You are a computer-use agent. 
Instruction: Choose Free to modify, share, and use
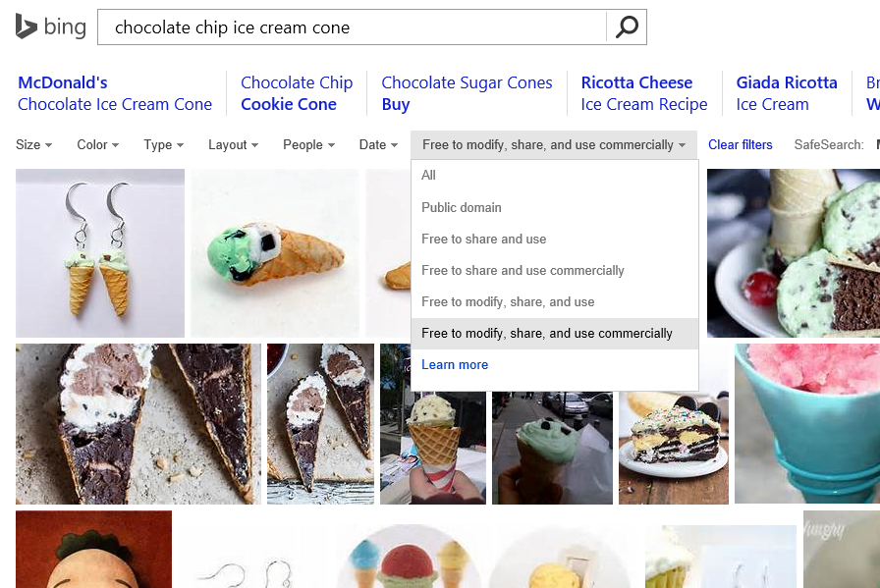point(508,301)
